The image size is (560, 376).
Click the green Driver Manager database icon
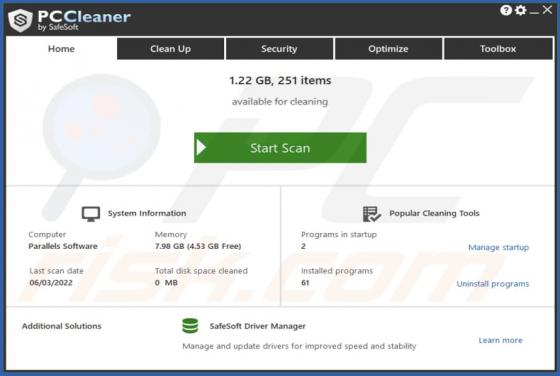click(190, 326)
